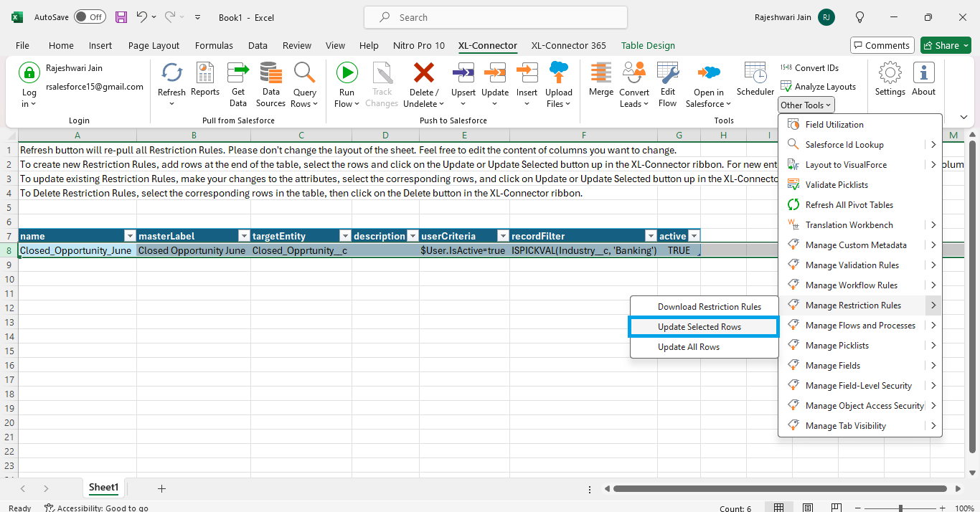The width and height of the screenshot is (980, 512).
Task: Open Manage Validation Rules submenu
Action: pyautogui.click(x=860, y=265)
